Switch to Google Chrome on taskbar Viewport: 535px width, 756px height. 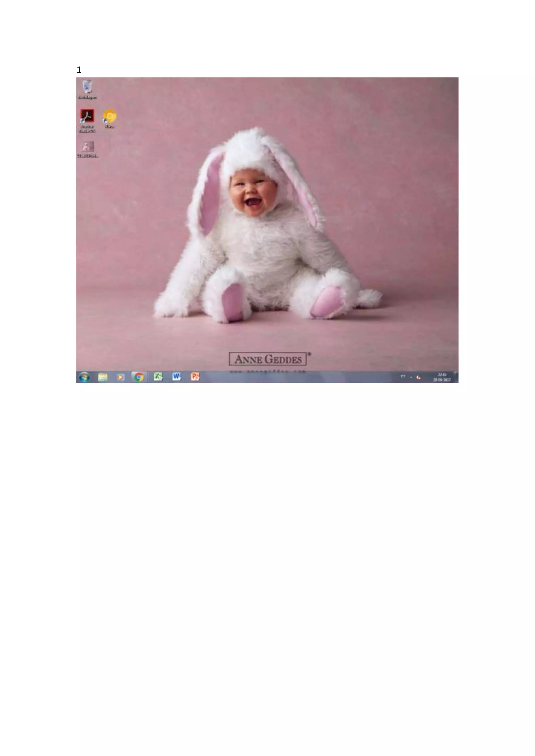139,377
